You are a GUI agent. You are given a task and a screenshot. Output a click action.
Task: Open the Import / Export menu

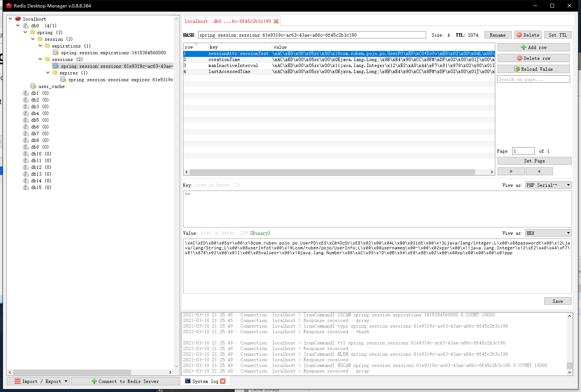(38, 381)
